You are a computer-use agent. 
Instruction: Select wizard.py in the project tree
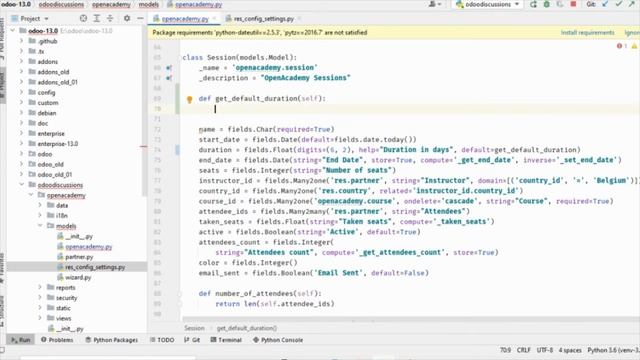tap(78, 277)
